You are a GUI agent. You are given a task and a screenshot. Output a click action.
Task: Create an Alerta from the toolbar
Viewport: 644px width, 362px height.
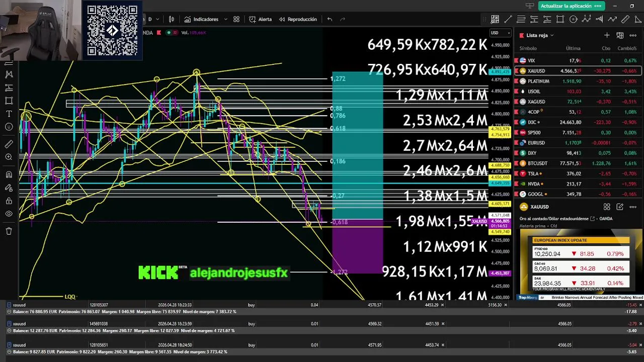point(261,19)
